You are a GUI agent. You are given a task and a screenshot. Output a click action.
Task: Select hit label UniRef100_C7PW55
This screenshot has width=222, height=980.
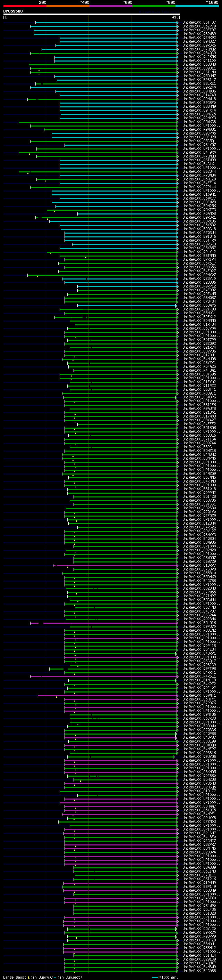(199, 592)
